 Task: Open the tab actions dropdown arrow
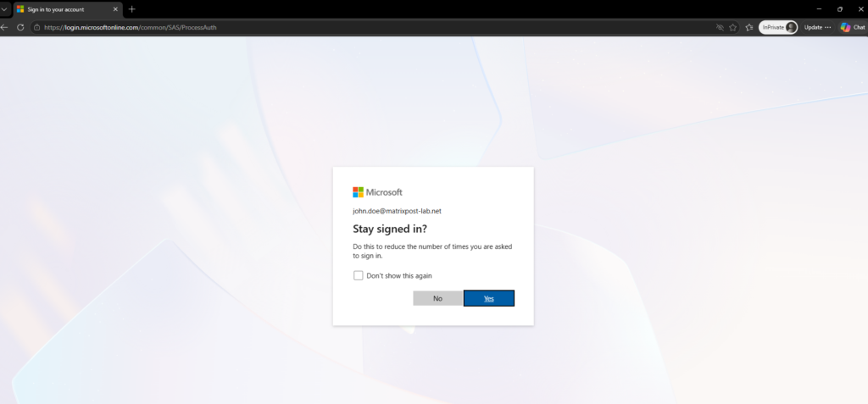[x=4, y=9]
